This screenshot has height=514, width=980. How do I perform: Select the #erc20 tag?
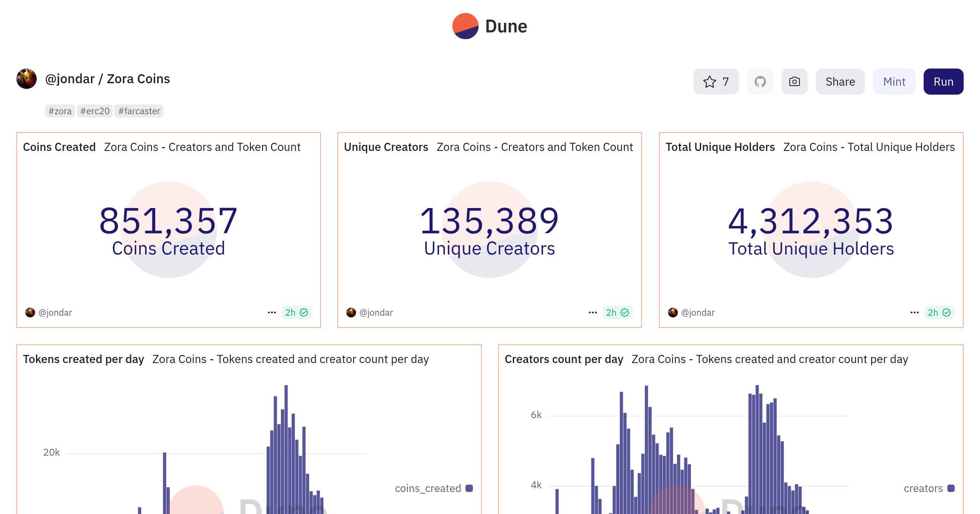tap(95, 111)
